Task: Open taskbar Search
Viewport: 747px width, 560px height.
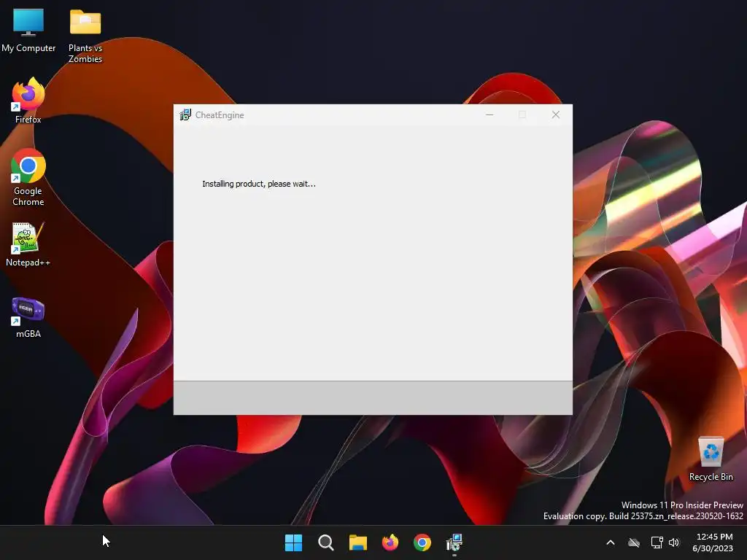Action: [x=326, y=542]
